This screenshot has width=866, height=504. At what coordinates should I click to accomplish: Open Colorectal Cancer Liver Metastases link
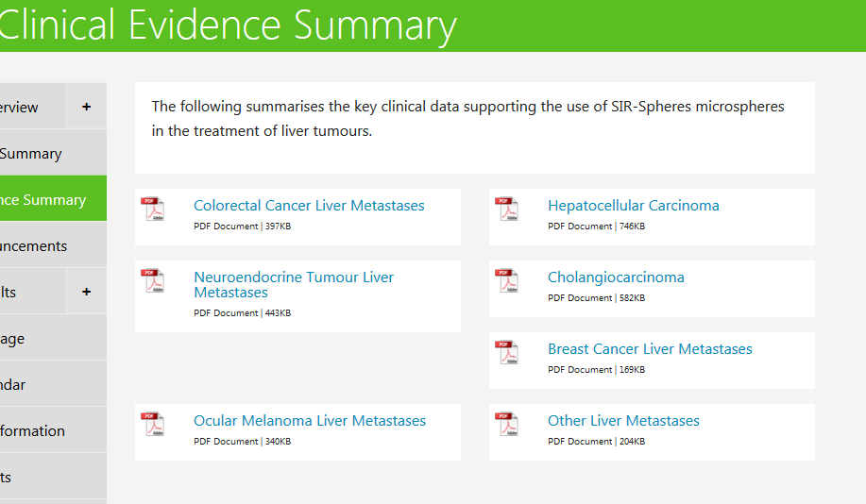309,206
